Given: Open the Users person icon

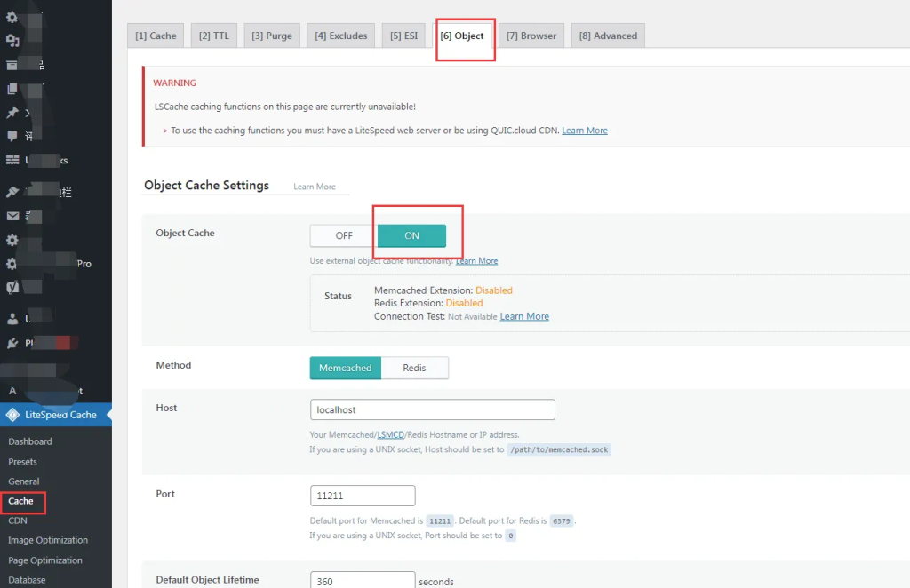Looking at the screenshot, I should click(x=12, y=319).
